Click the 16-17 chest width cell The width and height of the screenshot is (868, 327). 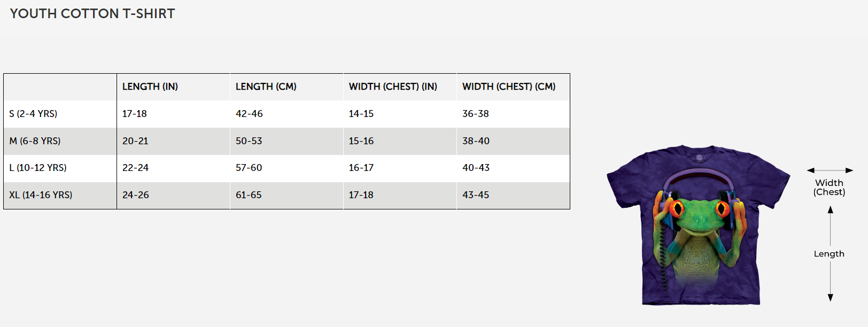click(361, 168)
